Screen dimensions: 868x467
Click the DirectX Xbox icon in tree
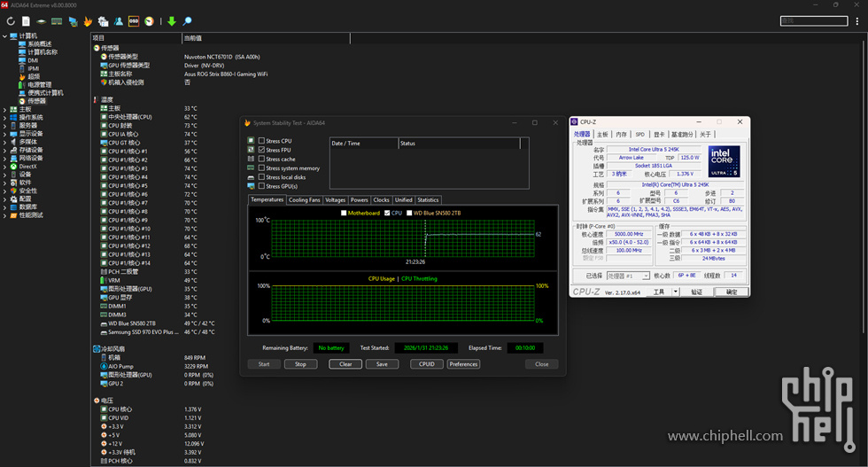click(x=14, y=167)
